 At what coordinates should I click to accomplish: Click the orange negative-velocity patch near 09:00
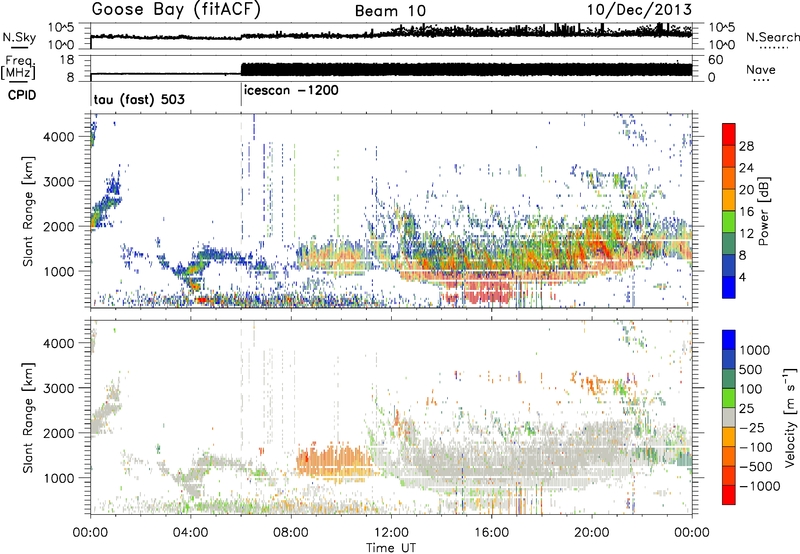tap(334, 462)
